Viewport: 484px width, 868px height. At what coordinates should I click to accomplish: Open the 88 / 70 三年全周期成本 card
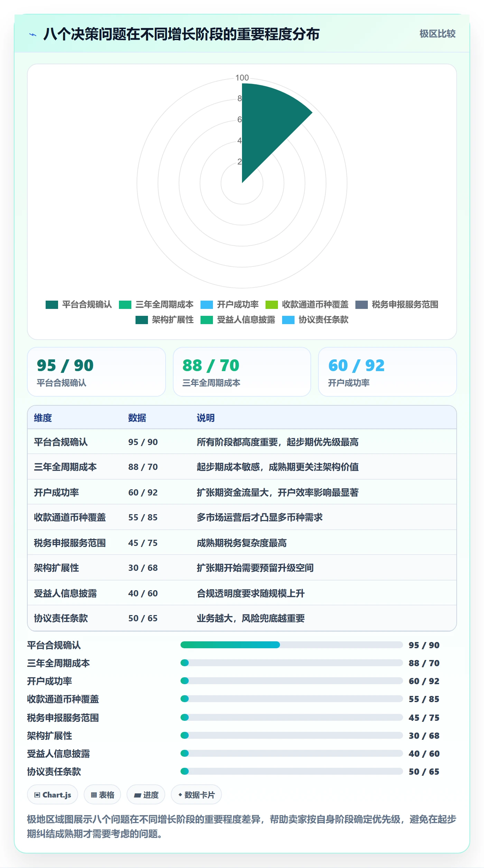point(242,372)
